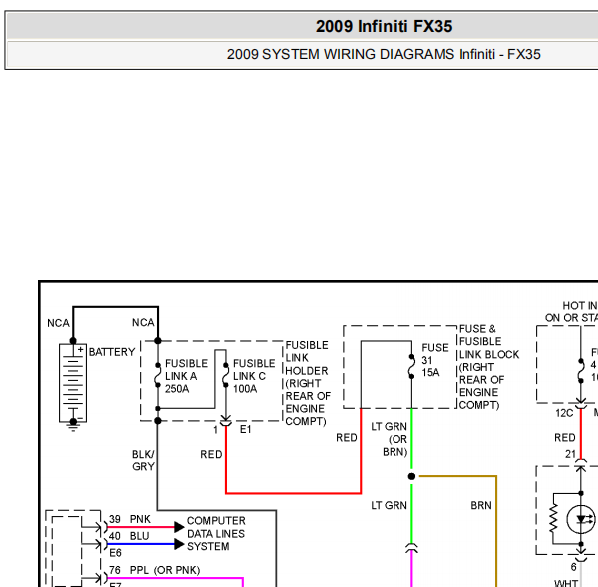598x587 pixels.
Task: Click the 'RED' label beside the fuse block wire
Action: coord(347,437)
